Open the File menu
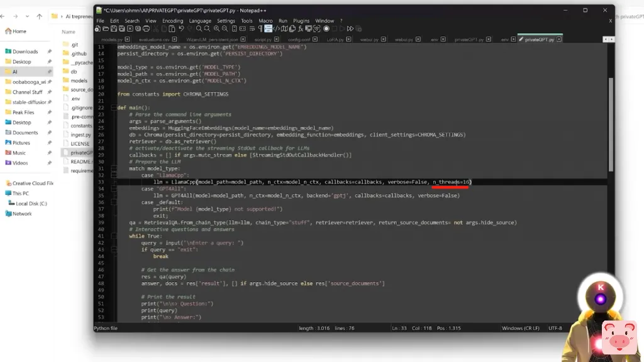The width and height of the screenshot is (644, 362). [100, 21]
